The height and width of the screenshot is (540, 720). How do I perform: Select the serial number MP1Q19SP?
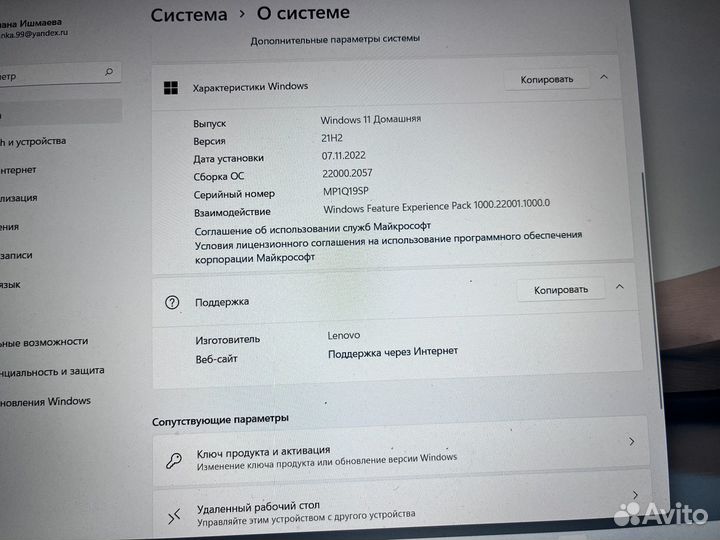[346, 191]
